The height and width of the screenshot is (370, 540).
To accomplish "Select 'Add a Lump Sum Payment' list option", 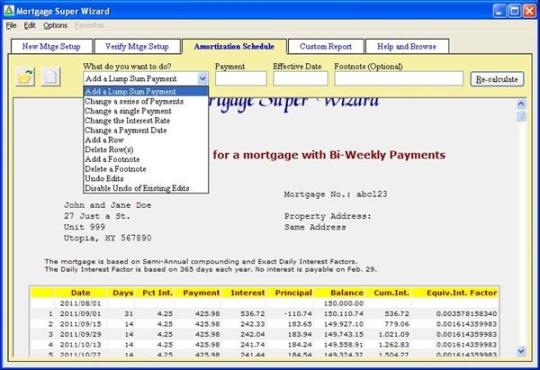I will point(146,92).
